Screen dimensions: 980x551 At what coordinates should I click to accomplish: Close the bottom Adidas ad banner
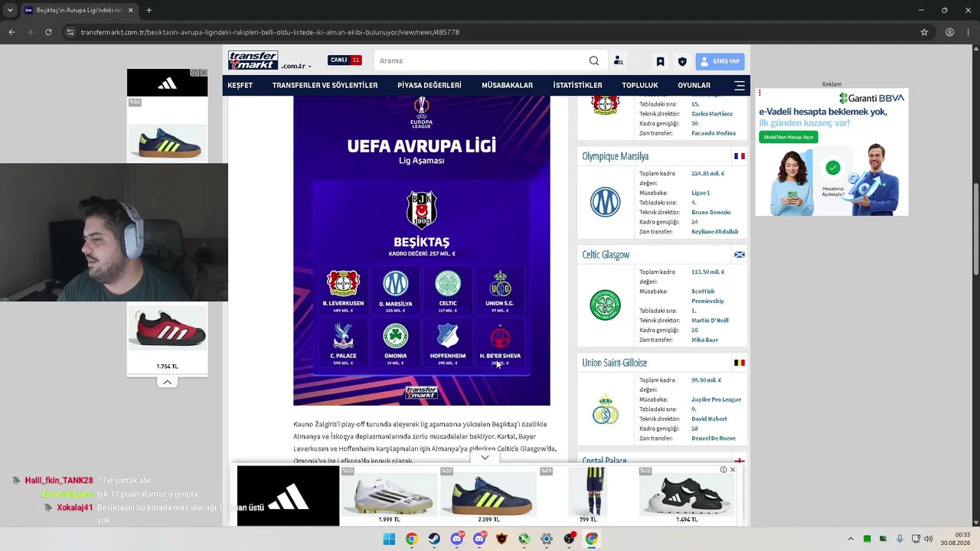click(733, 470)
